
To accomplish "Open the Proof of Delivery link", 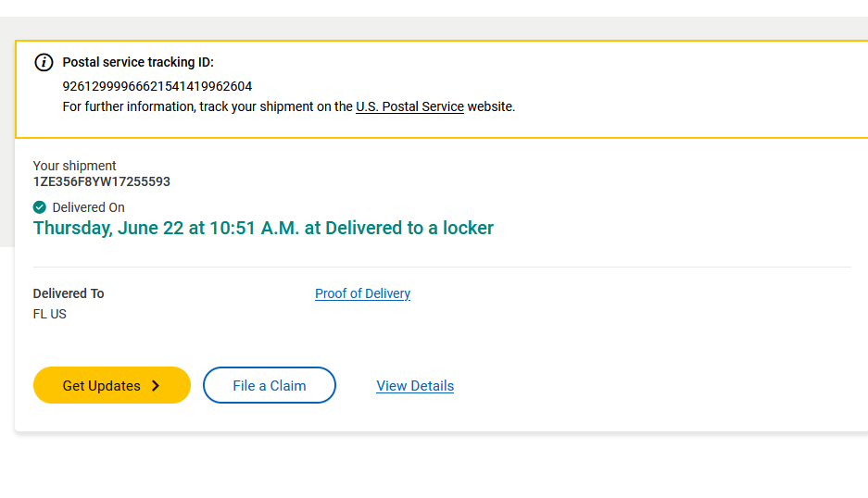I will tap(362, 293).
